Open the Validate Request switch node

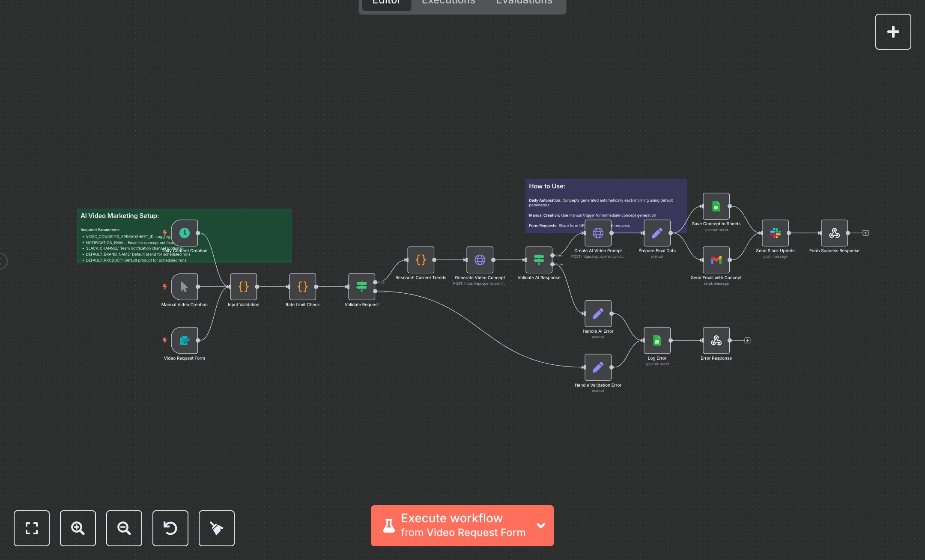361,287
